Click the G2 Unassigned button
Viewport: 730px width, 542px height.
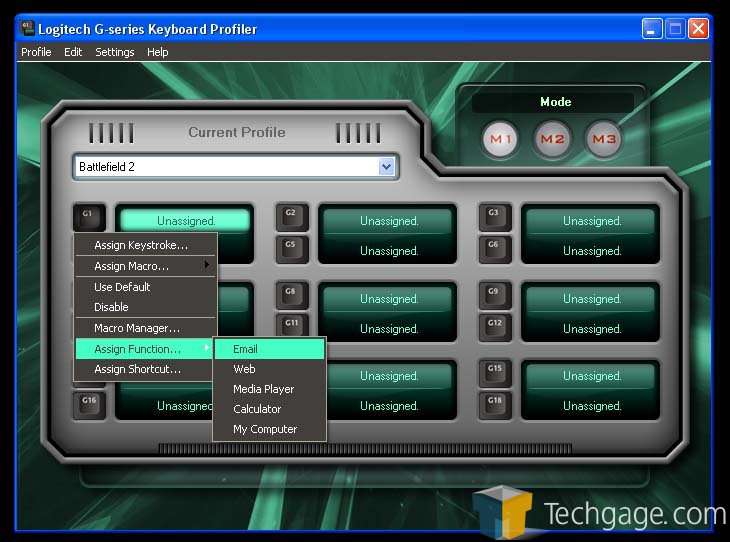[x=388, y=221]
